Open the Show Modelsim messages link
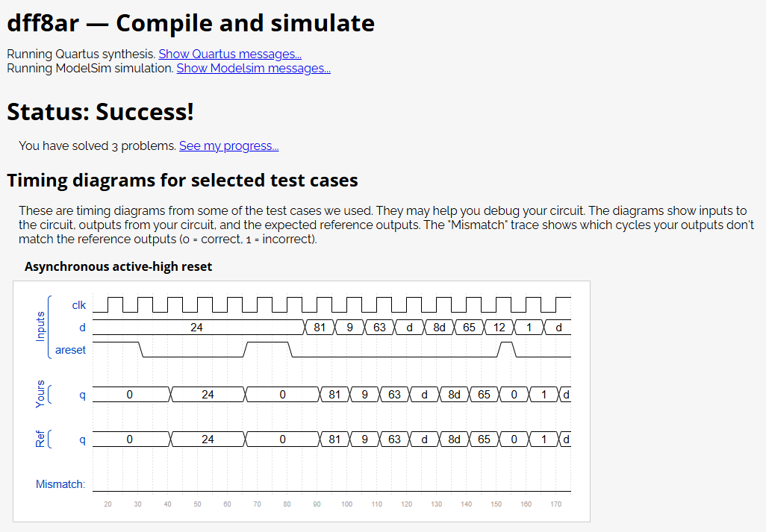 point(254,68)
